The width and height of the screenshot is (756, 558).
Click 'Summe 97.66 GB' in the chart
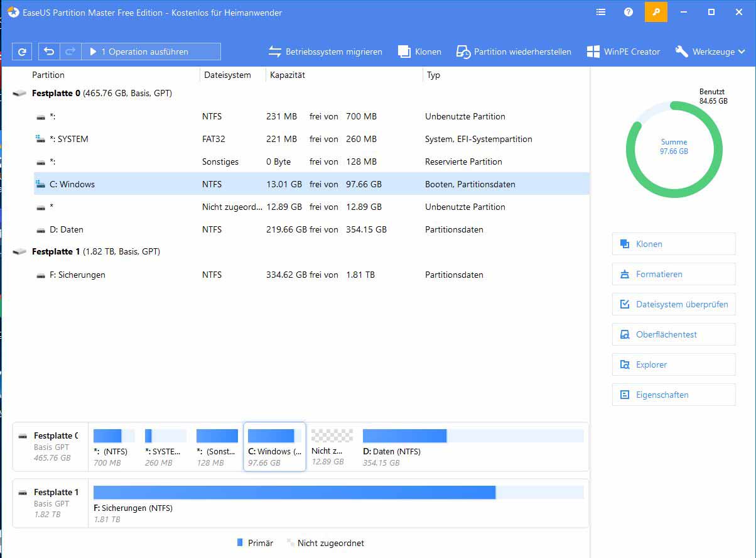(674, 146)
